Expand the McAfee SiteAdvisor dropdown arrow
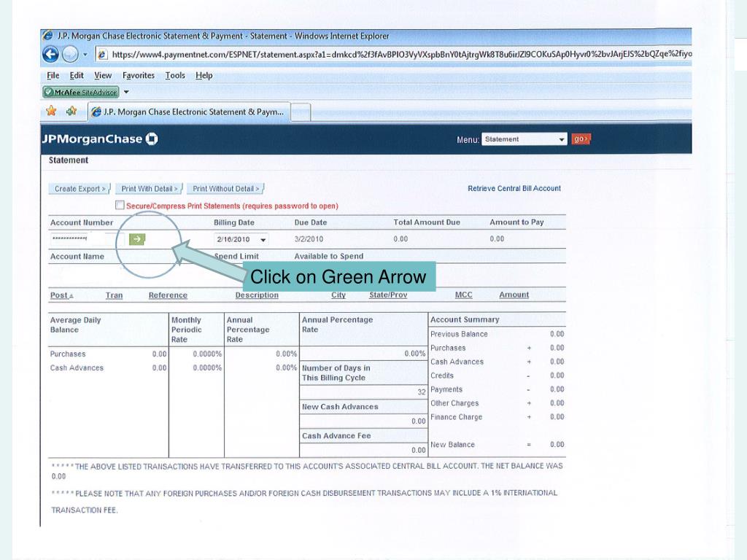 (x=126, y=92)
